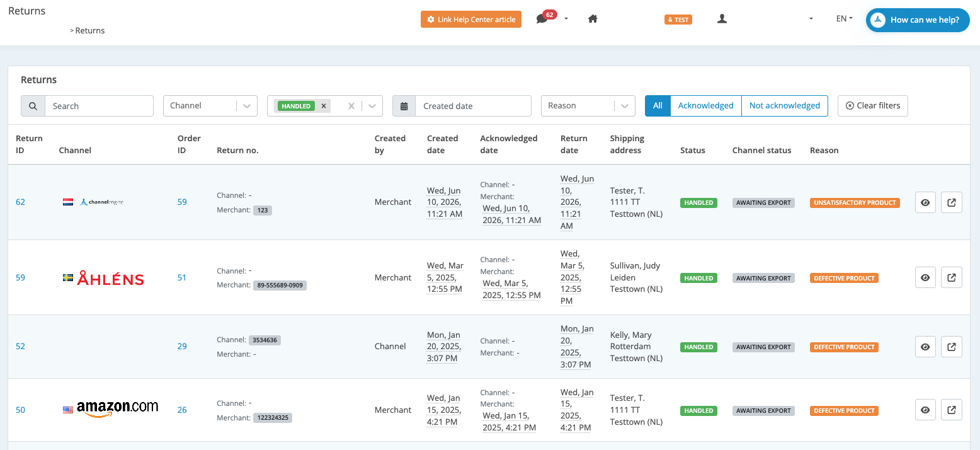Open the Reason filter dropdown

click(x=588, y=106)
